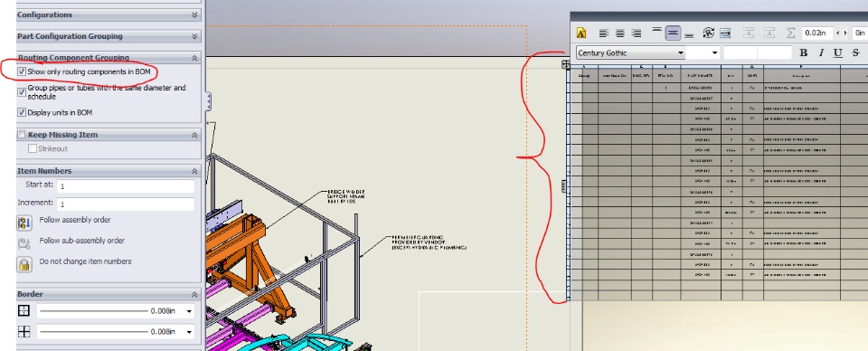Click Do not change item numbers button
Viewport: 868px width, 351px height.
(24, 264)
